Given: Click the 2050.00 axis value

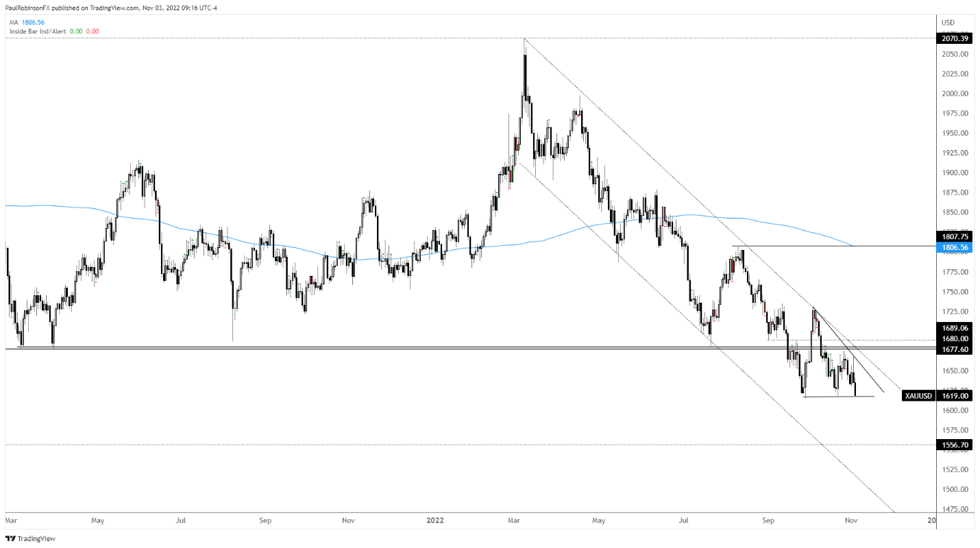Looking at the screenshot, I should pos(955,54).
